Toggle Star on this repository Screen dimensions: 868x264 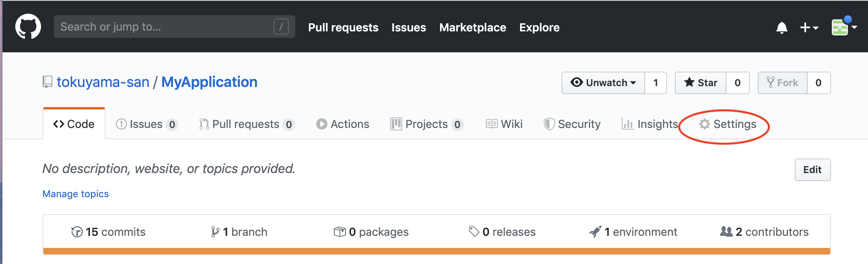pos(701,83)
